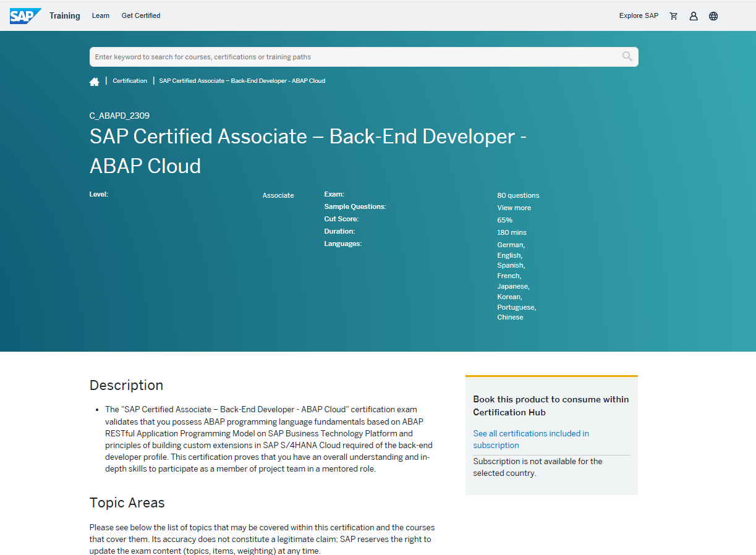Screen dimensions: 756x555
Task: Open the shopping cart
Action: pyautogui.click(x=673, y=15)
